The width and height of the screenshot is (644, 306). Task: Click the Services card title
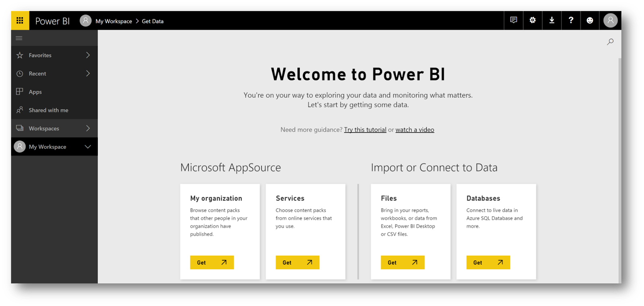(x=290, y=198)
